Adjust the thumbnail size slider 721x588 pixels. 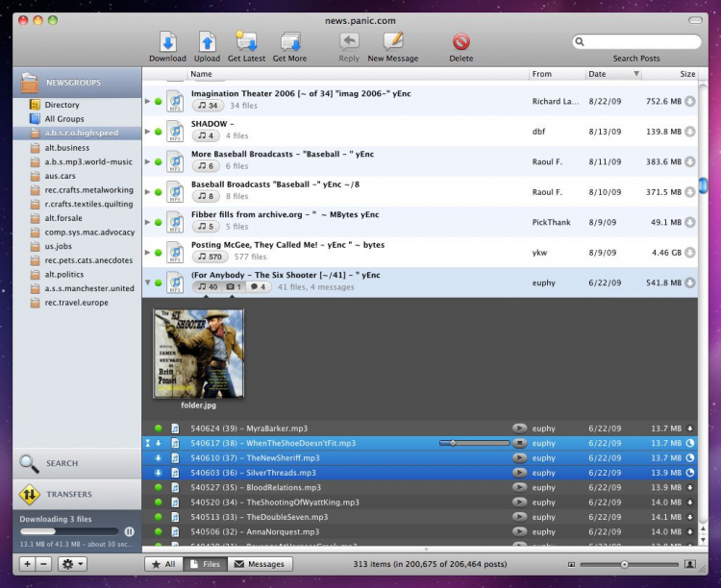click(624, 564)
